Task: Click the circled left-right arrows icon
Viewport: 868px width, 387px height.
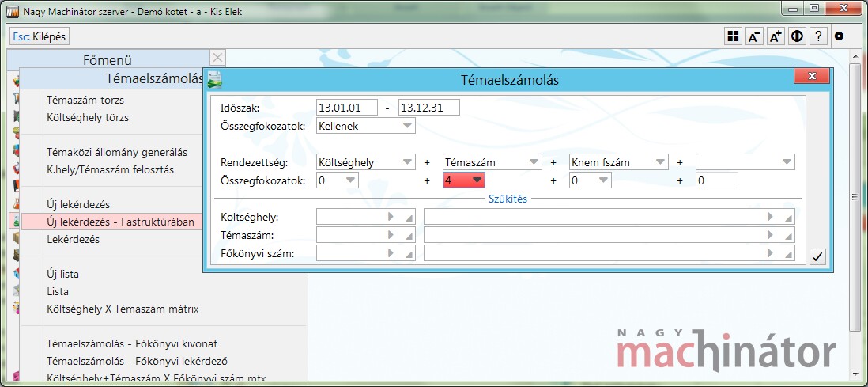Action: click(x=797, y=36)
